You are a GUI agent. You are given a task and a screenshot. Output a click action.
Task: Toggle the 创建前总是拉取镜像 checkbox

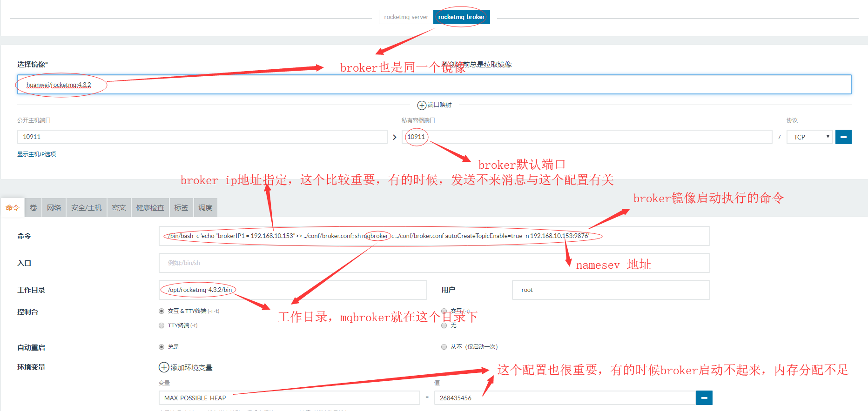[x=444, y=64]
